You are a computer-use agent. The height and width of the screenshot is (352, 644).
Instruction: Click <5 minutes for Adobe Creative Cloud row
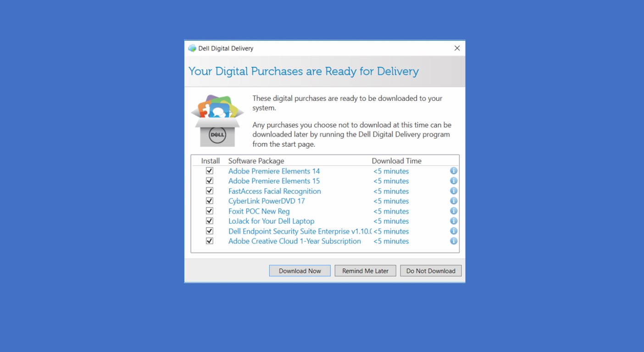click(x=391, y=241)
